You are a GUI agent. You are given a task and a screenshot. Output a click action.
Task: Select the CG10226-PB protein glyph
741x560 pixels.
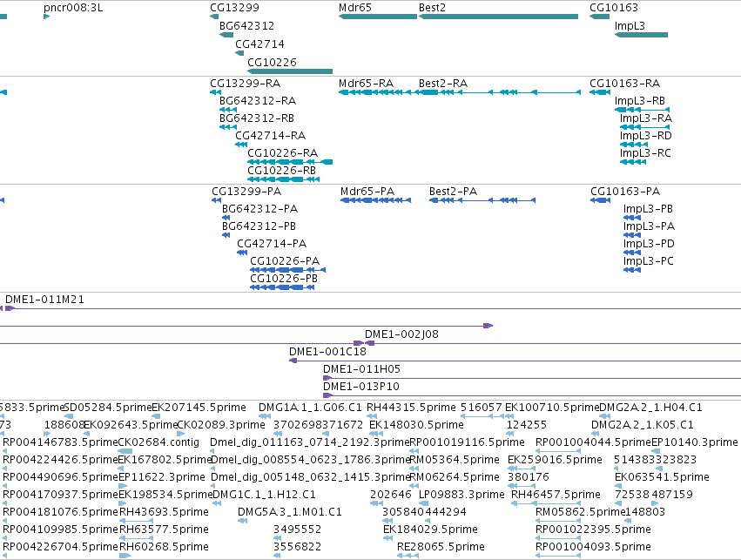[282, 287]
